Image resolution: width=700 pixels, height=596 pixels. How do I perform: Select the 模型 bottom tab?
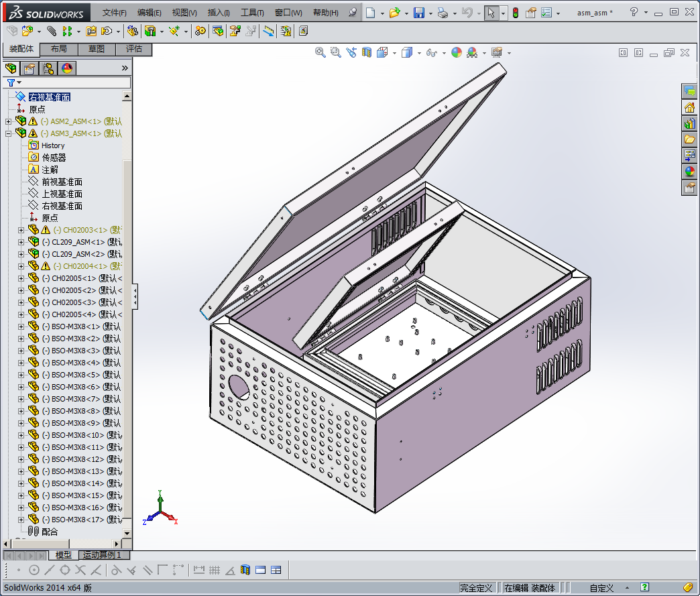pos(64,555)
